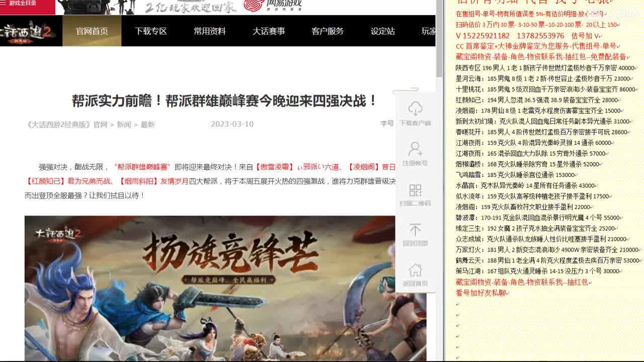
Task: Click document line 江湖夜雨 159克火队
Action: [x=534, y=143]
